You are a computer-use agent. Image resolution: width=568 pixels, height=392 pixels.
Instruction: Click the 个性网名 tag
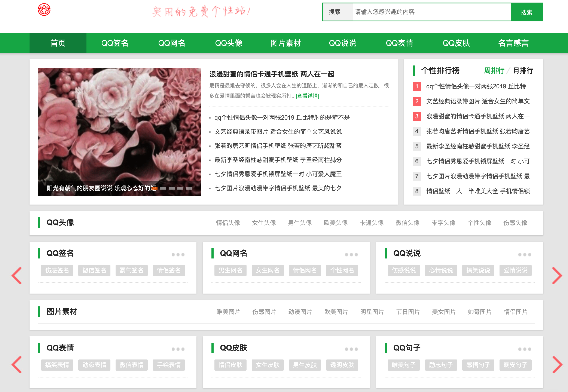(342, 270)
